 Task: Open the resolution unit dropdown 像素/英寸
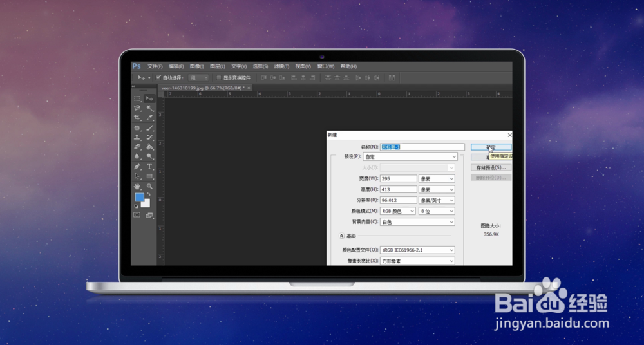click(x=437, y=200)
